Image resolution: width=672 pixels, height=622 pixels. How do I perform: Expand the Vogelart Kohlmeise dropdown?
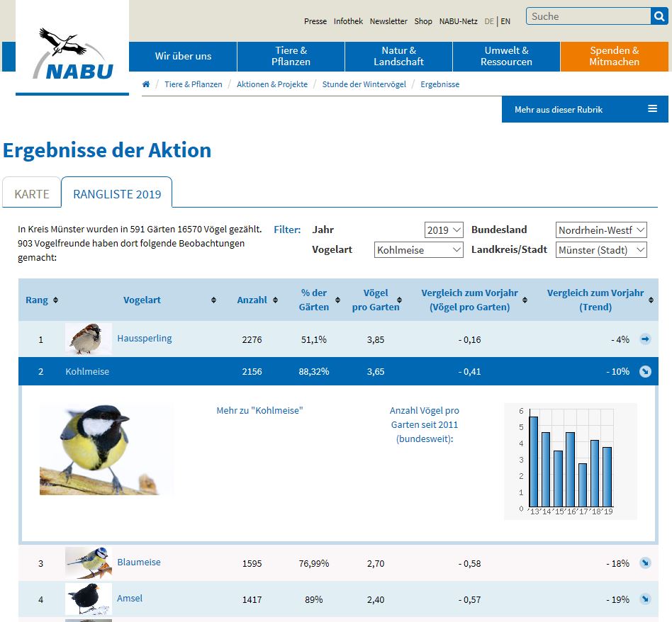coord(419,250)
